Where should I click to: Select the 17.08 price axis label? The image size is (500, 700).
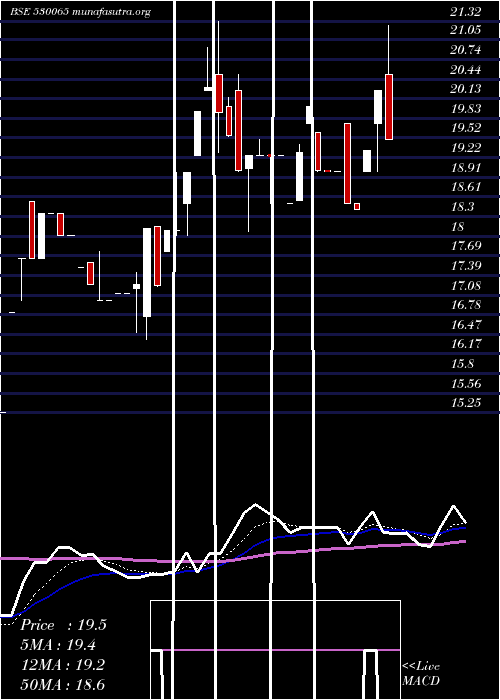tap(466, 286)
